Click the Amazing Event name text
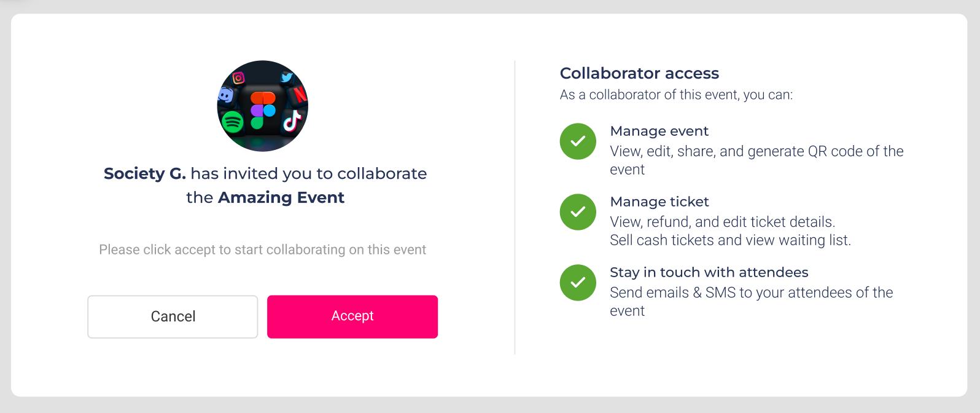 point(281,197)
